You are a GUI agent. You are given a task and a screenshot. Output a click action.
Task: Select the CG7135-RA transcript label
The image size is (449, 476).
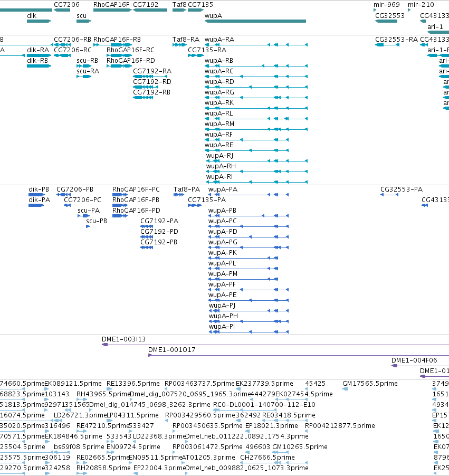click(x=207, y=50)
